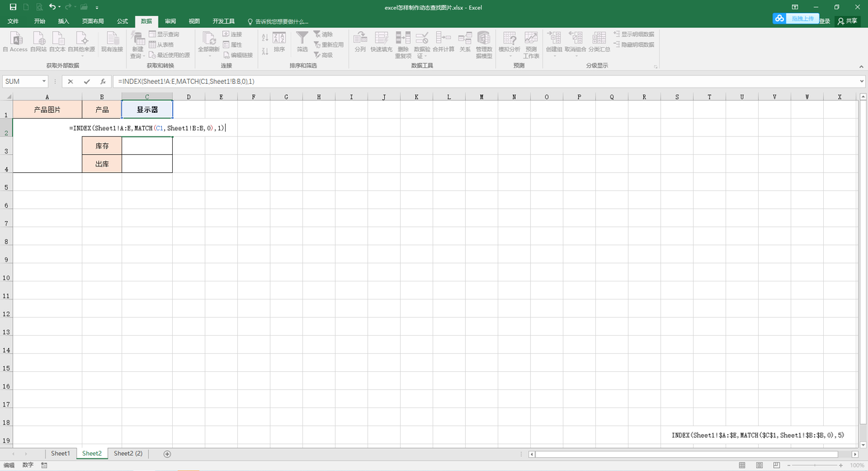Switch to Review (审阅) tab
The height and width of the screenshot is (471, 868).
pyautogui.click(x=170, y=22)
